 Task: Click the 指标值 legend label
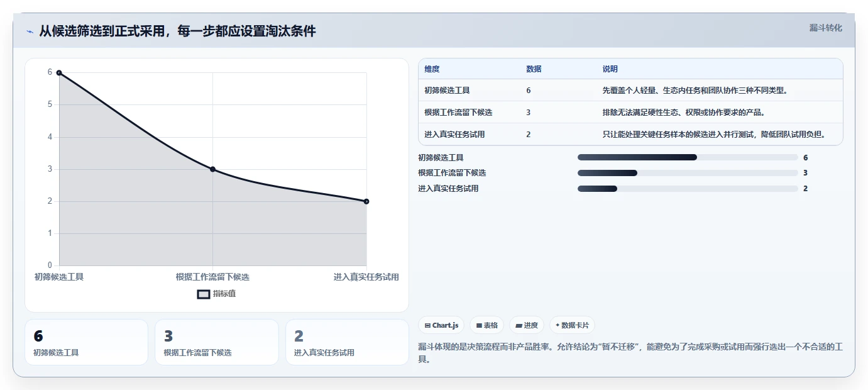pyautogui.click(x=224, y=294)
